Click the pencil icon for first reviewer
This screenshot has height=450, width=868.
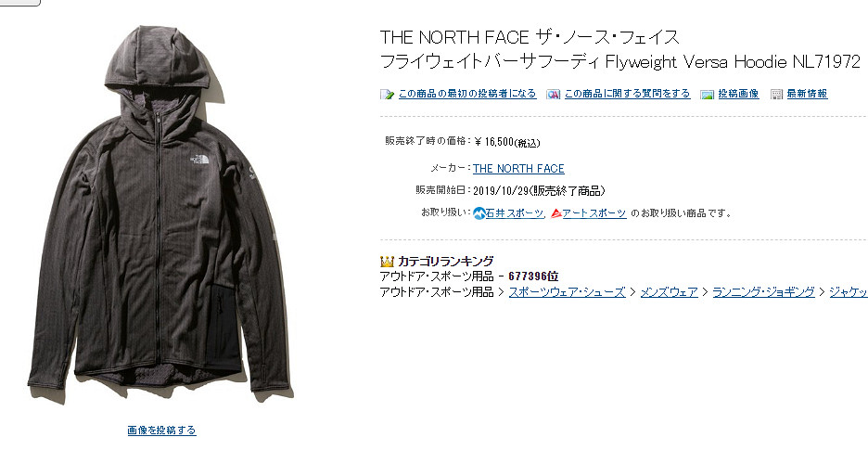pos(387,95)
